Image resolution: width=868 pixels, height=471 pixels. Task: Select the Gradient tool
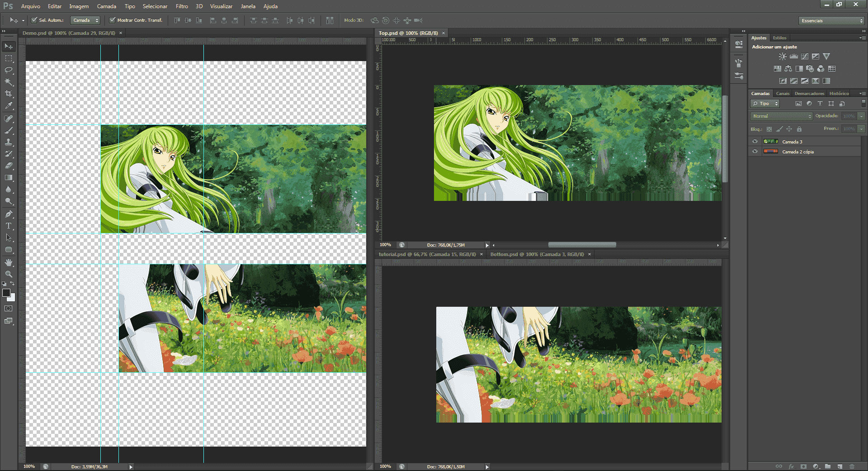pos(9,177)
